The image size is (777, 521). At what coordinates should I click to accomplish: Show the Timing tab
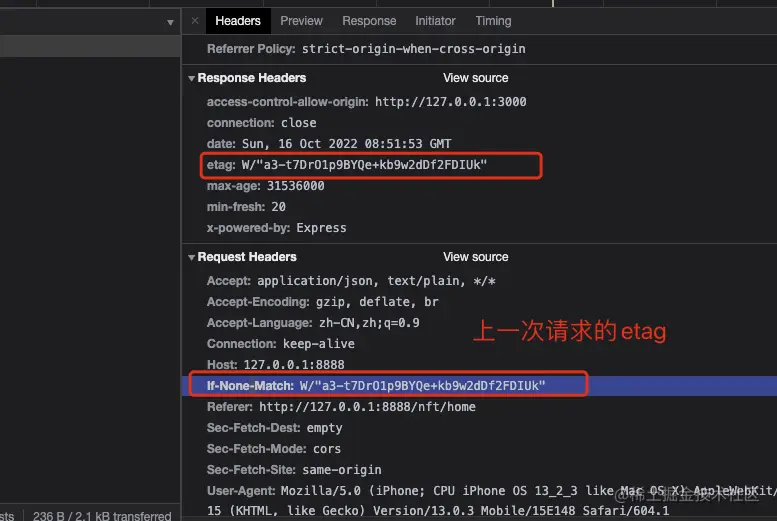[x=494, y=21]
